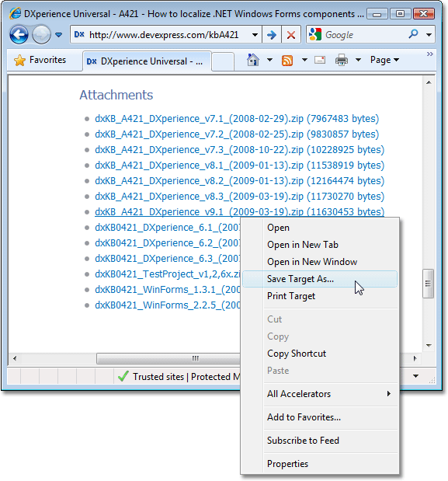Select Add to Favorites... menu item
Viewport: 448px width, 481px height.
(x=320, y=417)
